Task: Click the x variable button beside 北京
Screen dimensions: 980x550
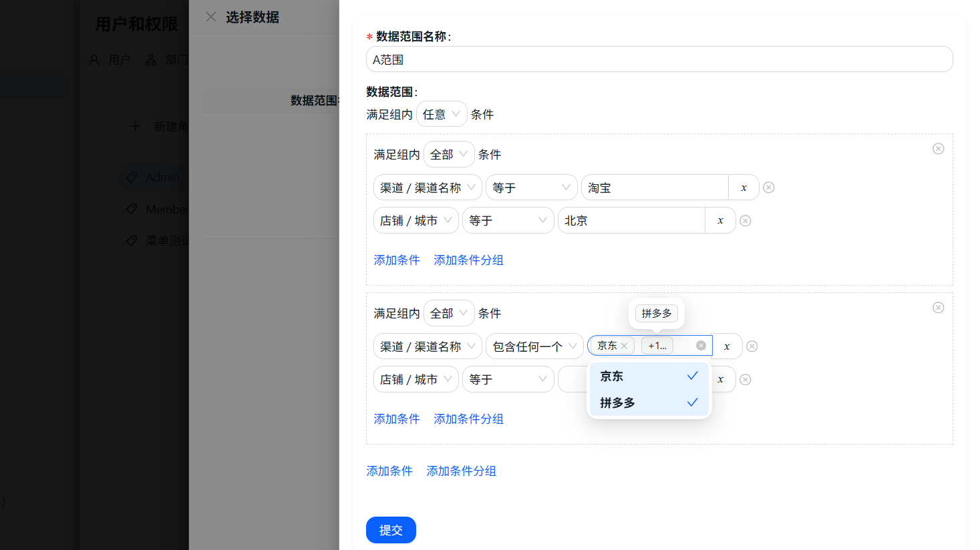Action: tap(720, 220)
